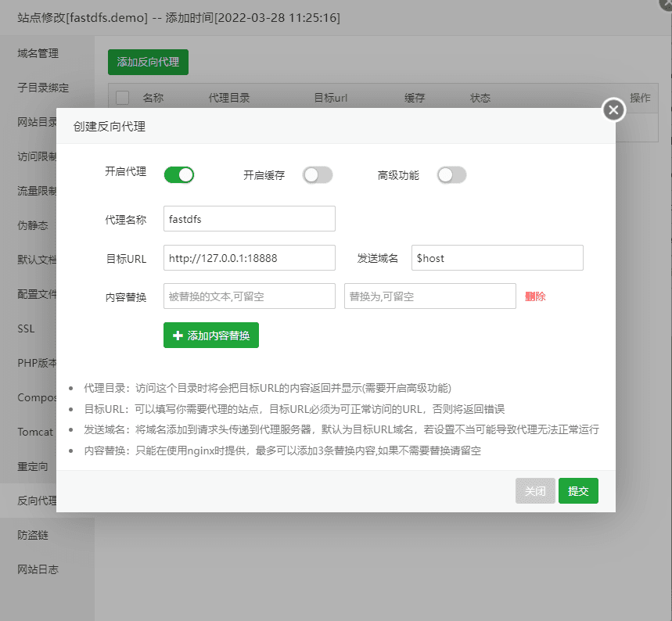
Task: Click the 目标url column header
Action: click(331, 98)
